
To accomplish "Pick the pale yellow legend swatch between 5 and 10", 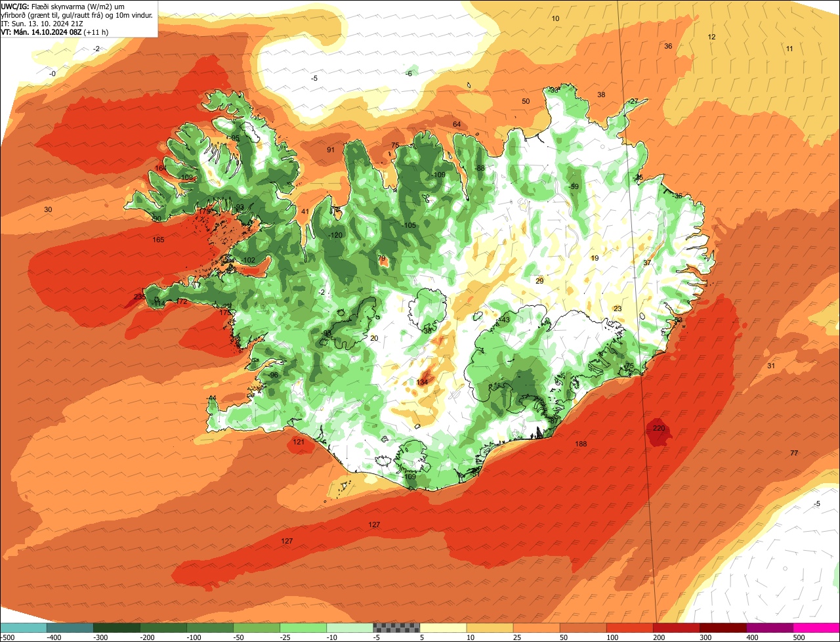I will pyautogui.click(x=443, y=628).
